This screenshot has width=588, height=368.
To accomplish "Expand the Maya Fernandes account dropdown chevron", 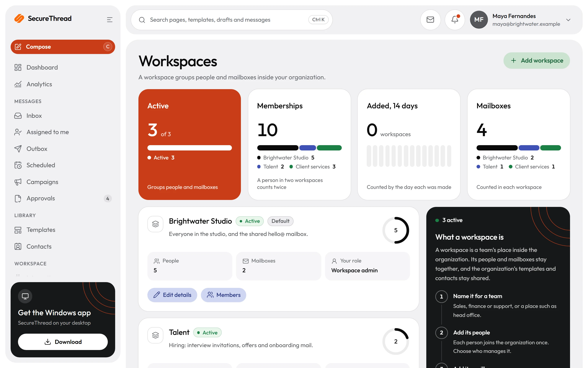I will click(x=568, y=20).
